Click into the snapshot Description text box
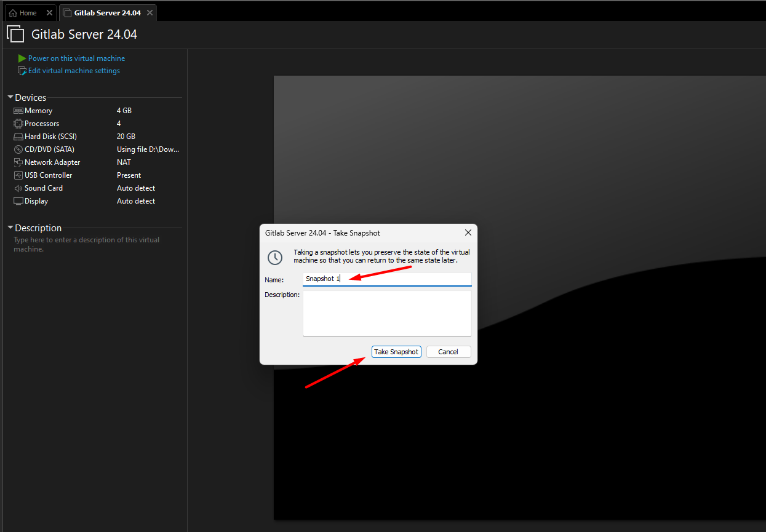This screenshot has height=532, width=766. (387, 313)
